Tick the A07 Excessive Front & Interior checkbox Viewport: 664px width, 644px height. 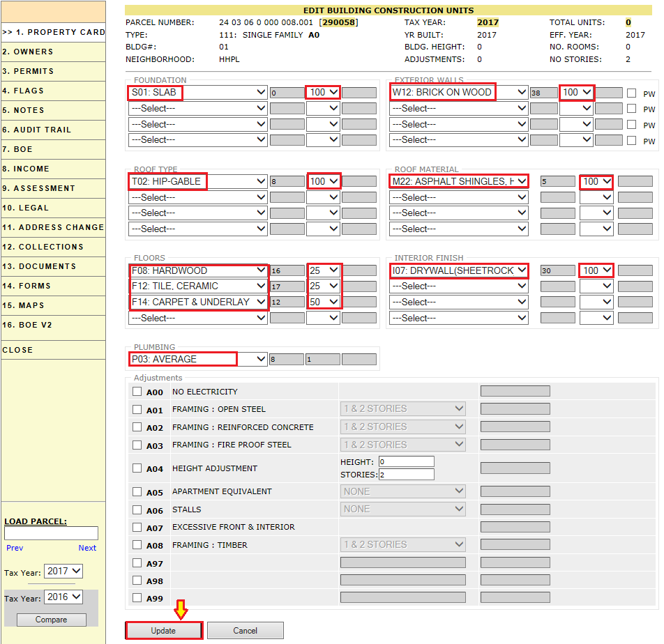[137, 528]
